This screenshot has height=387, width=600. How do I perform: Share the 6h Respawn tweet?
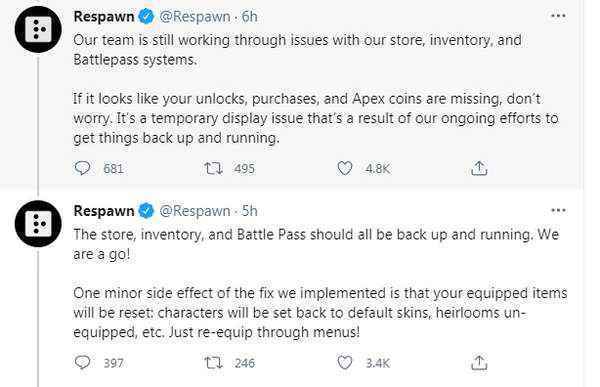(x=479, y=168)
